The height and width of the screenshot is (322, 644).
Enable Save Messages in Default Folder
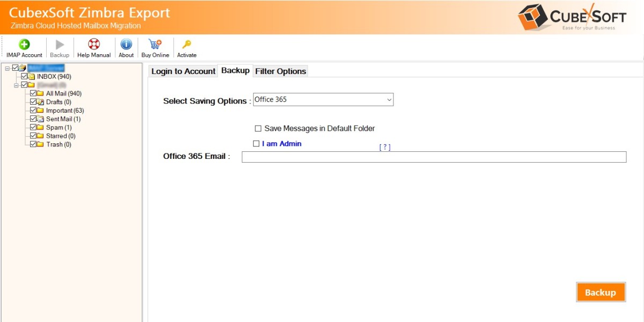point(258,129)
